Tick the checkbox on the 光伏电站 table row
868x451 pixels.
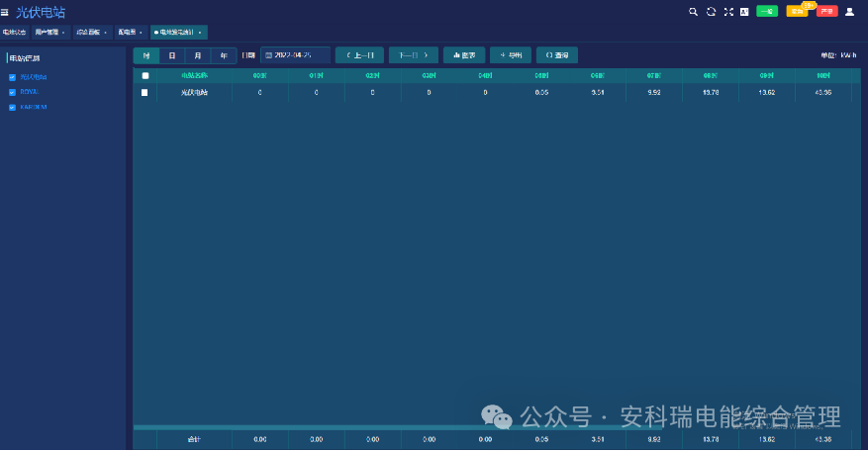coord(145,92)
